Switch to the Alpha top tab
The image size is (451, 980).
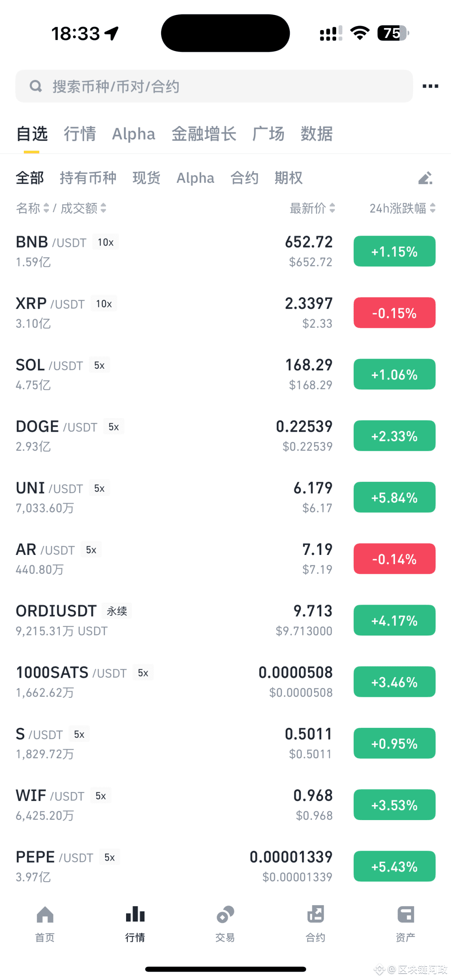134,134
